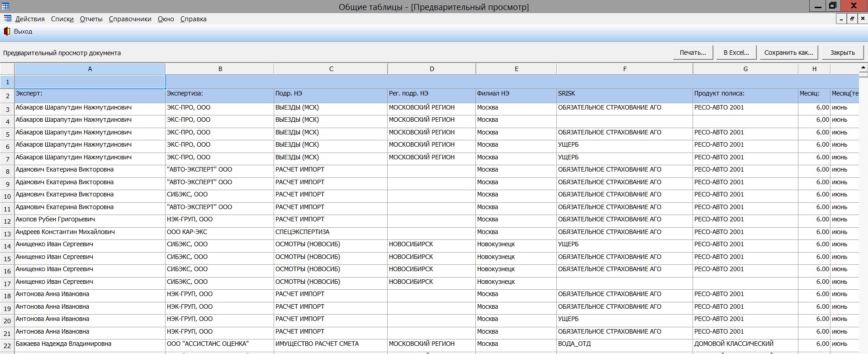The height and width of the screenshot is (354, 868).
Task: Open the Списки menu
Action: [62, 19]
